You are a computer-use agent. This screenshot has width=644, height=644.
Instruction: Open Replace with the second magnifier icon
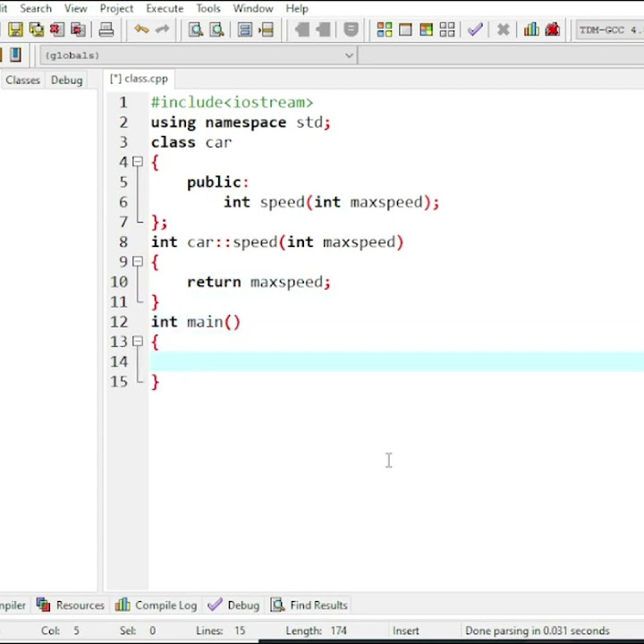[x=216, y=30]
